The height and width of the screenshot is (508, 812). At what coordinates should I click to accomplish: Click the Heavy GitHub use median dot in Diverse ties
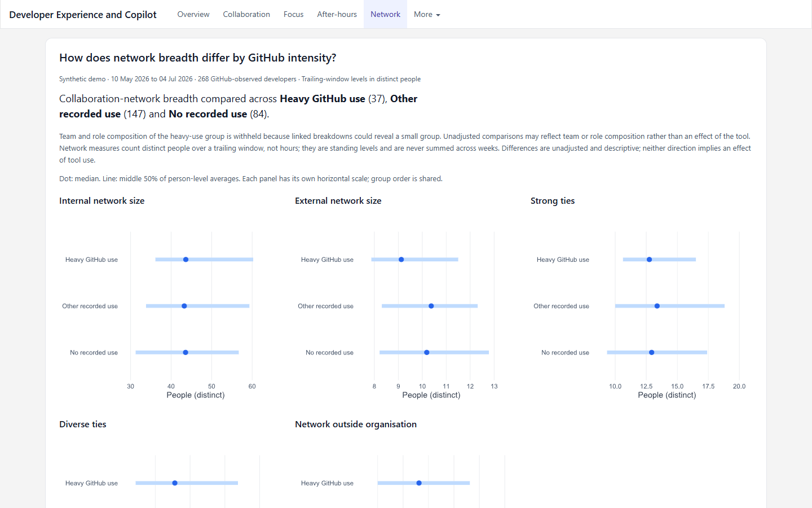175,483
